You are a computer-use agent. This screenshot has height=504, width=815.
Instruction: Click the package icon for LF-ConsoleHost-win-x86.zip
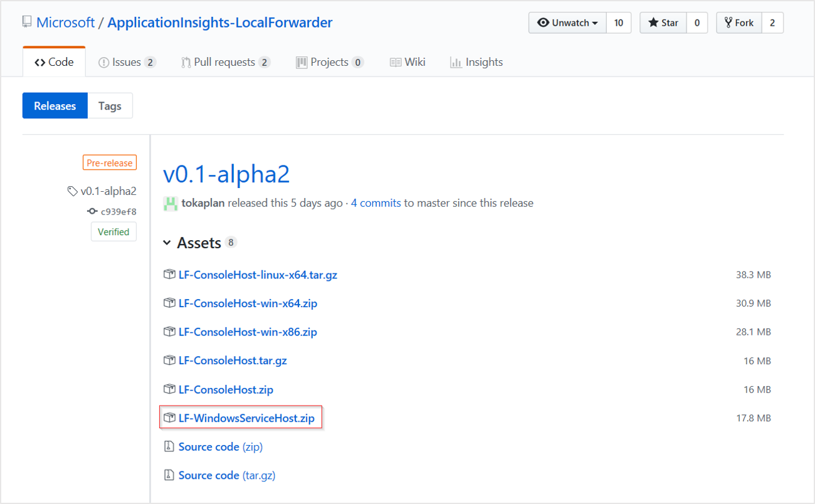pyautogui.click(x=169, y=332)
